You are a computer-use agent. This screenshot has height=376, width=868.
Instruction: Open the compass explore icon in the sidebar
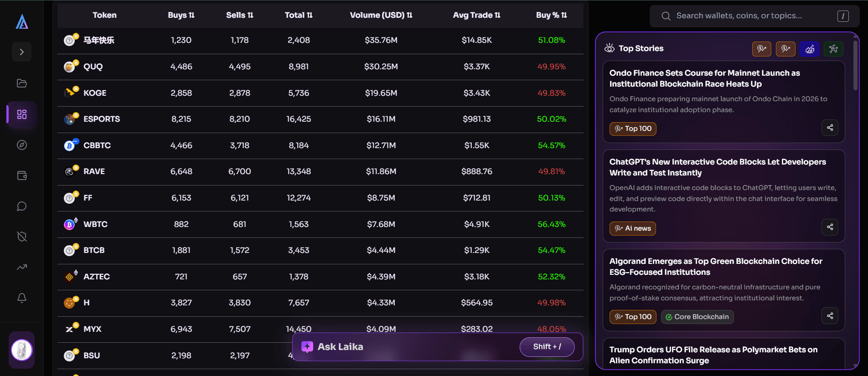21,145
